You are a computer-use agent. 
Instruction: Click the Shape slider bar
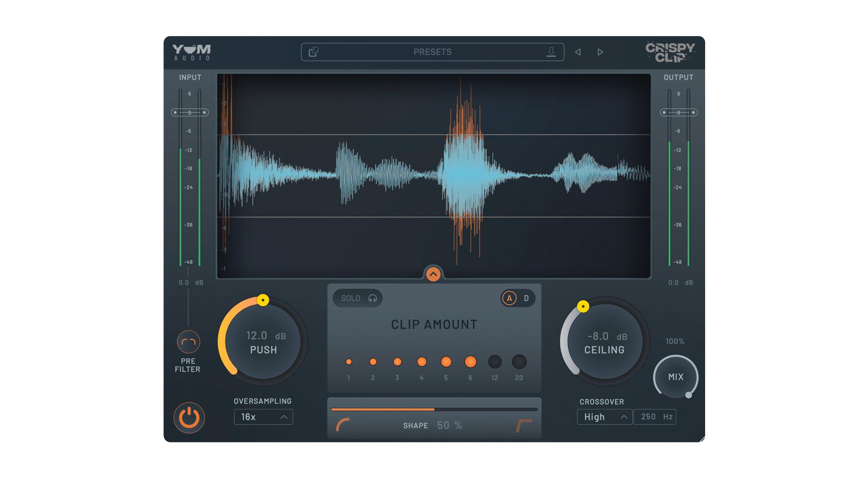(434, 410)
